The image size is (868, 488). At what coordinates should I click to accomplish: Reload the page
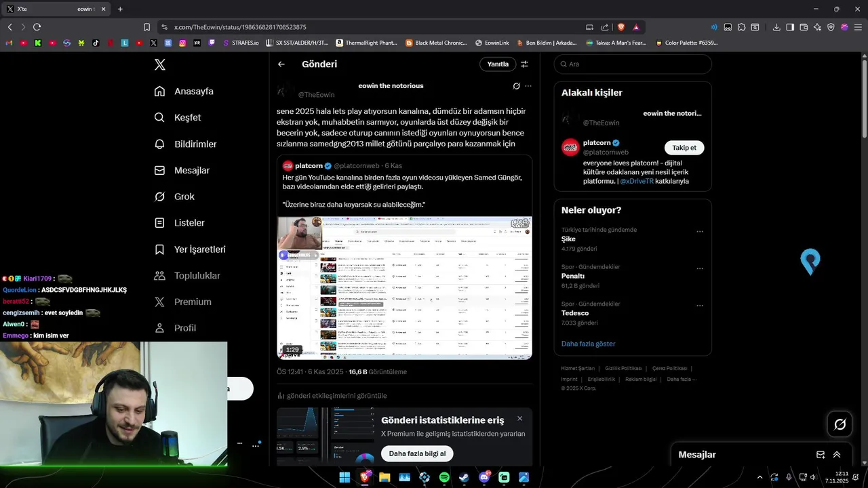point(37,27)
